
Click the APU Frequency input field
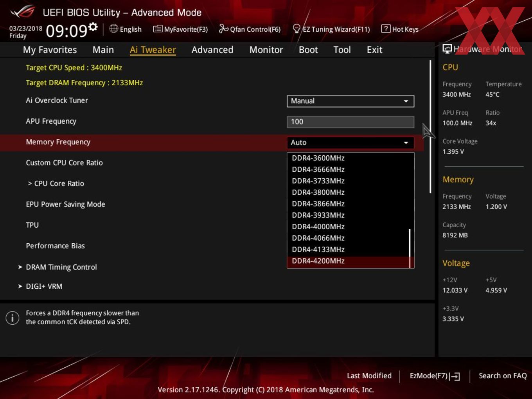point(350,122)
